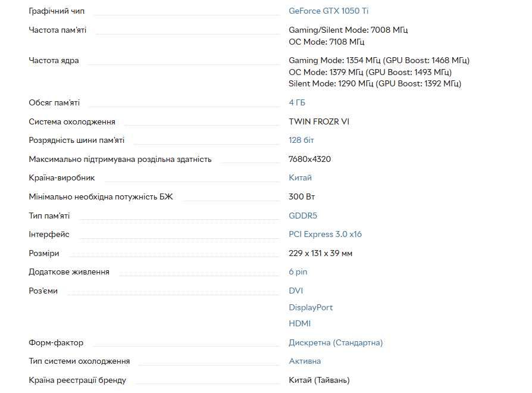
Task: Open the DVI connector link
Action: pos(296,291)
